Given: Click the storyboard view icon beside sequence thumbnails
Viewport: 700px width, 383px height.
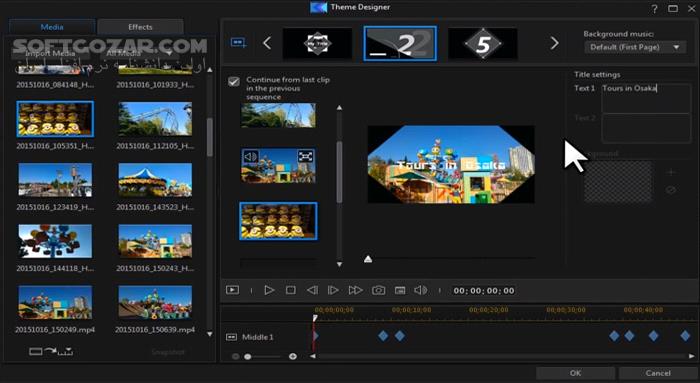Looking at the screenshot, I should tap(238, 43).
